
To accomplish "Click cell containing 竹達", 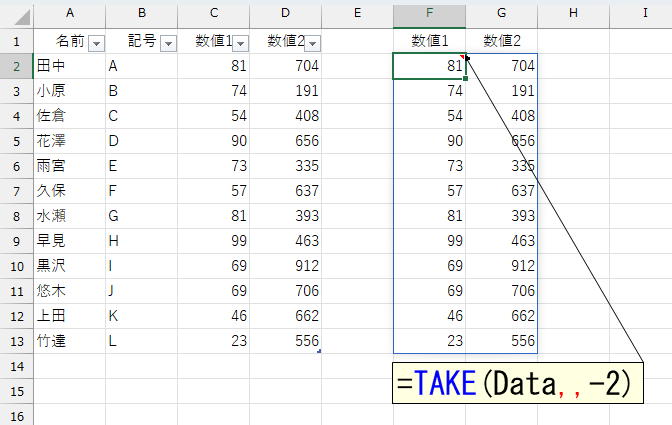I will 69,341.
